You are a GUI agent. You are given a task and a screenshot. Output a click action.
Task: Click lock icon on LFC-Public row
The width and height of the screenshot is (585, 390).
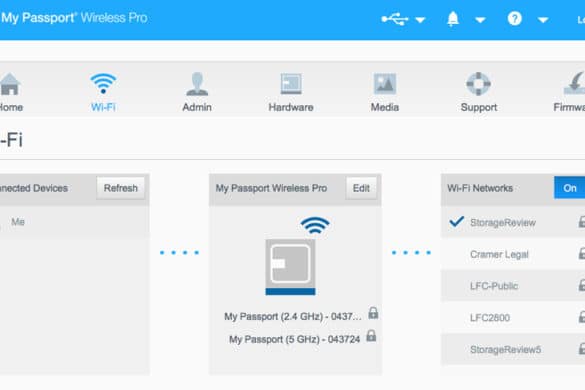point(582,285)
